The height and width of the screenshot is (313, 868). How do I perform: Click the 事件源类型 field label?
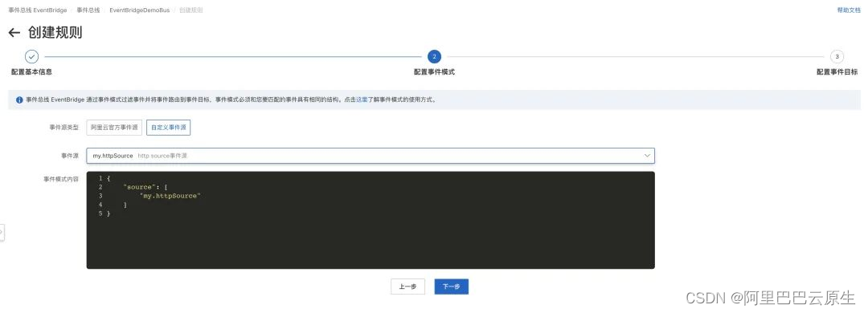[63, 127]
